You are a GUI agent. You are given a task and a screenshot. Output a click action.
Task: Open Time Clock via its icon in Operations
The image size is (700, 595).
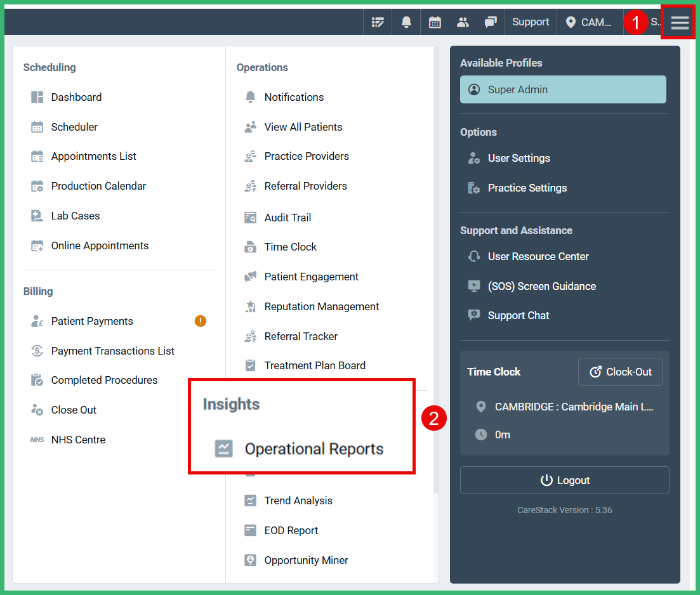tap(250, 247)
